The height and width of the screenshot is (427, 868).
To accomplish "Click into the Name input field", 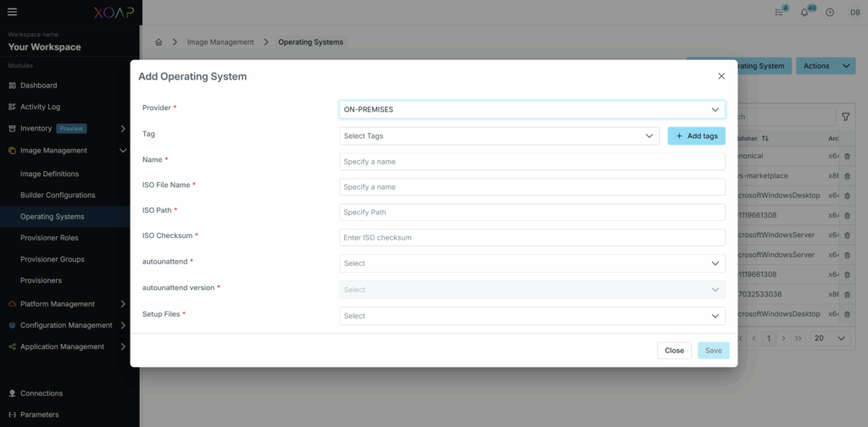I will click(x=532, y=162).
